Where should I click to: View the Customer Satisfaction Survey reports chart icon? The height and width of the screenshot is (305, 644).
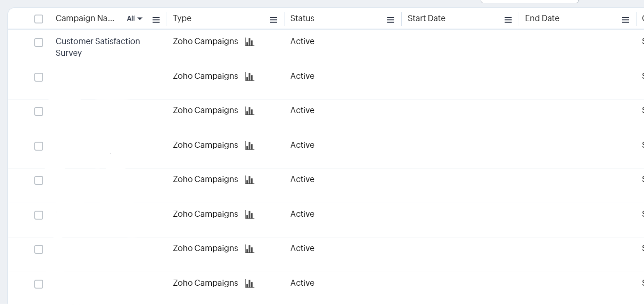pyautogui.click(x=249, y=42)
